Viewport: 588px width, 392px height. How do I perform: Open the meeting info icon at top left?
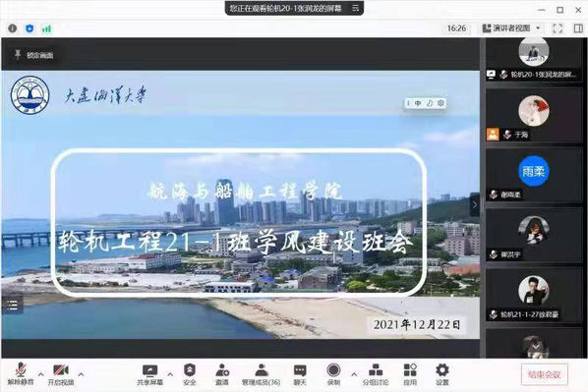tap(13, 28)
